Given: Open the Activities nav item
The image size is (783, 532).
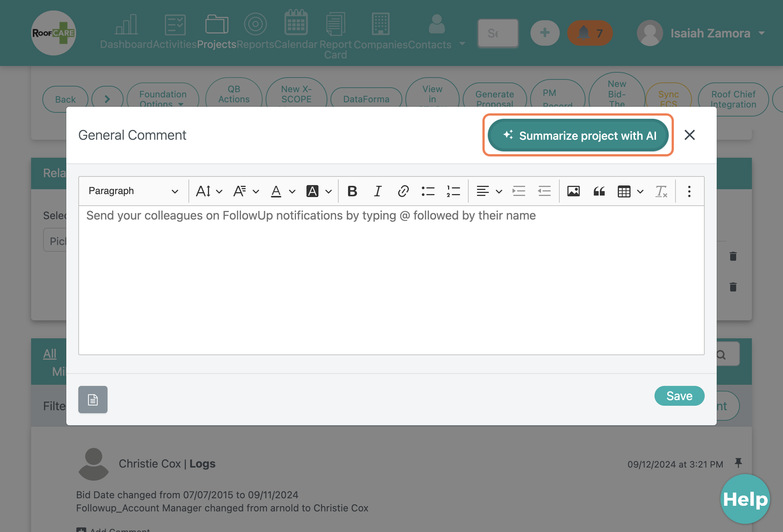Looking at the screenshot, I should 175,32.
